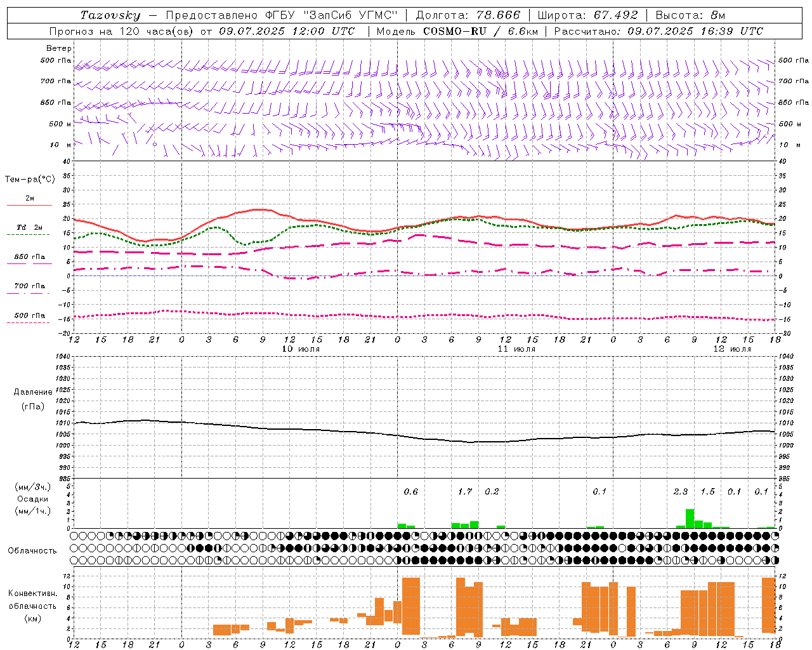Click the "850 гПа" temperature legend entry

pyautogui.click(x=29, y=257)
